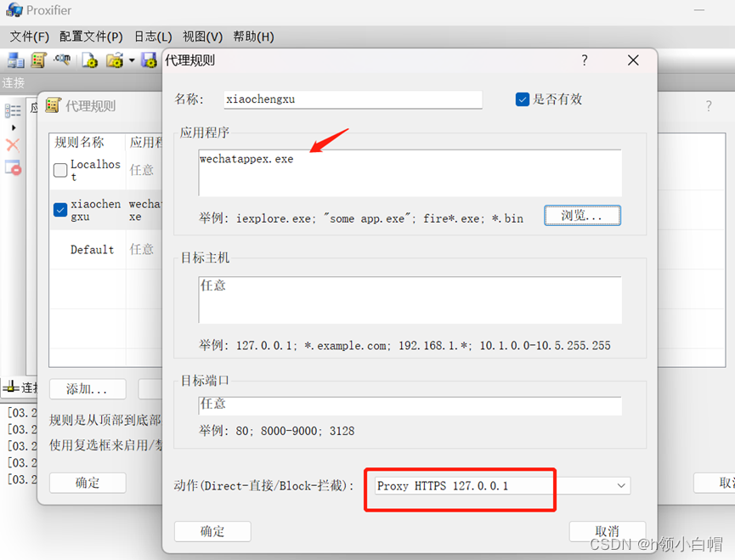Save profile floppy disk icon
This screenshot has height=560, width=735.
point(149,60)
